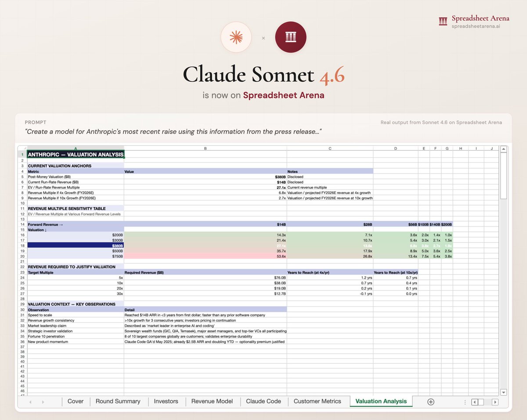This screenshot has width=527, height=420.
Task: Click the vertical scrollbar up arrow
Action: [x=504, y=149]
